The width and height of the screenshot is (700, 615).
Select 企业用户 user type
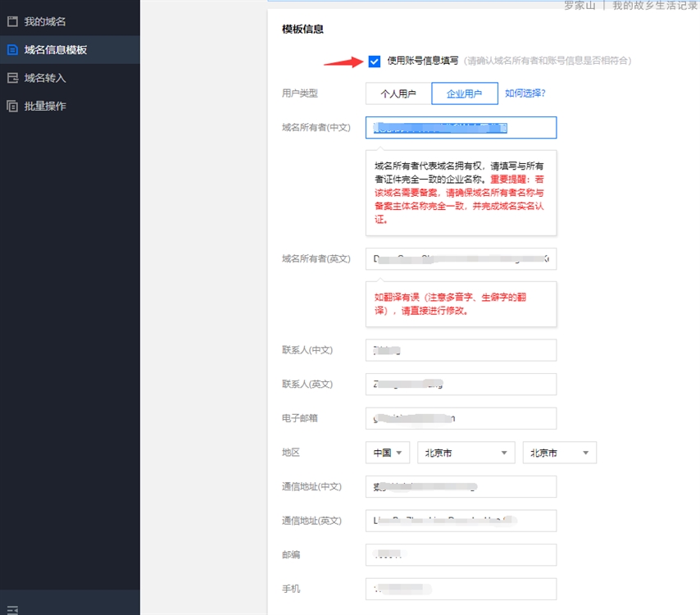click(464, 93)
